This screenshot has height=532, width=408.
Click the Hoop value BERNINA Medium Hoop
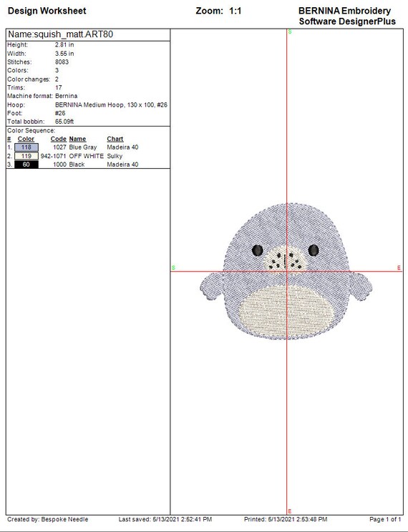coord(111,105)
